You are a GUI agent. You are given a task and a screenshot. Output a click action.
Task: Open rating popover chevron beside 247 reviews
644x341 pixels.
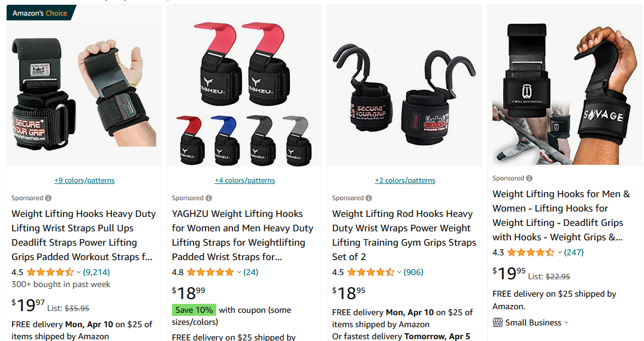click(x=560, y=253)
